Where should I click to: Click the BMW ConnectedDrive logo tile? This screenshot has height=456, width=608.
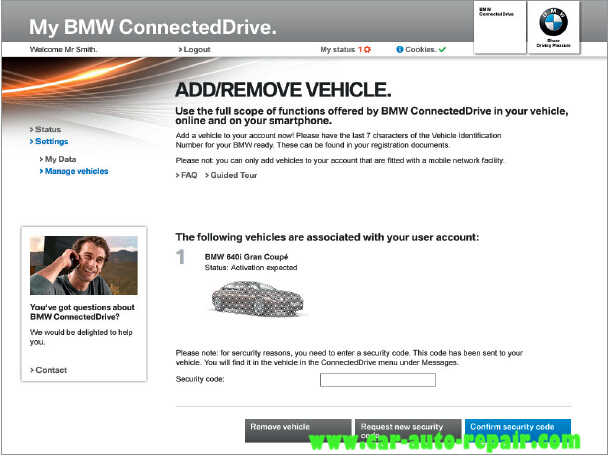coord(500,27)
